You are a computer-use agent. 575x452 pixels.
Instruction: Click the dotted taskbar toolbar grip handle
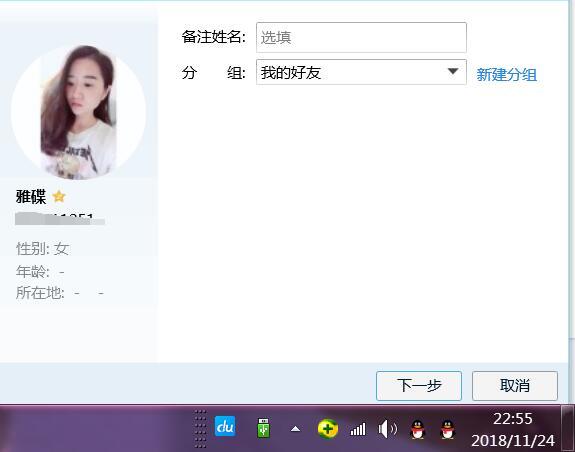pyautogui.click(x=200, y=429)
